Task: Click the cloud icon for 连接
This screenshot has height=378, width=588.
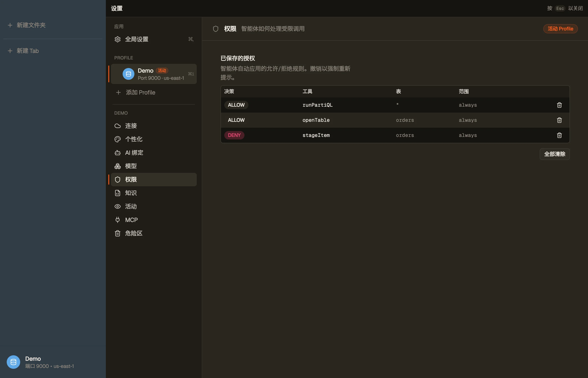Action: (118, 126)
